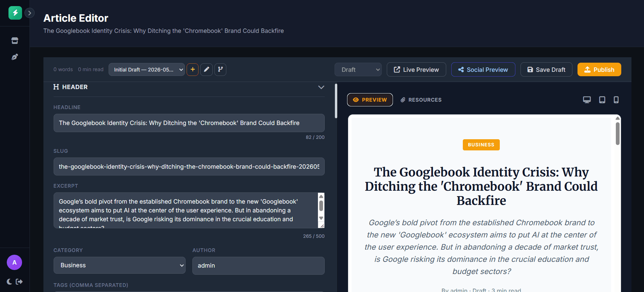Click the HEADER section title with H icon
The height and width of the screenshot is (292, 644).
(71, 87)
